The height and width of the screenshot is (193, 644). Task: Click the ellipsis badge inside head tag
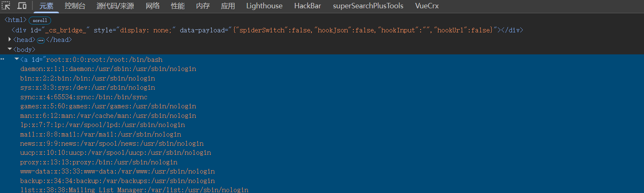point(41,40)
